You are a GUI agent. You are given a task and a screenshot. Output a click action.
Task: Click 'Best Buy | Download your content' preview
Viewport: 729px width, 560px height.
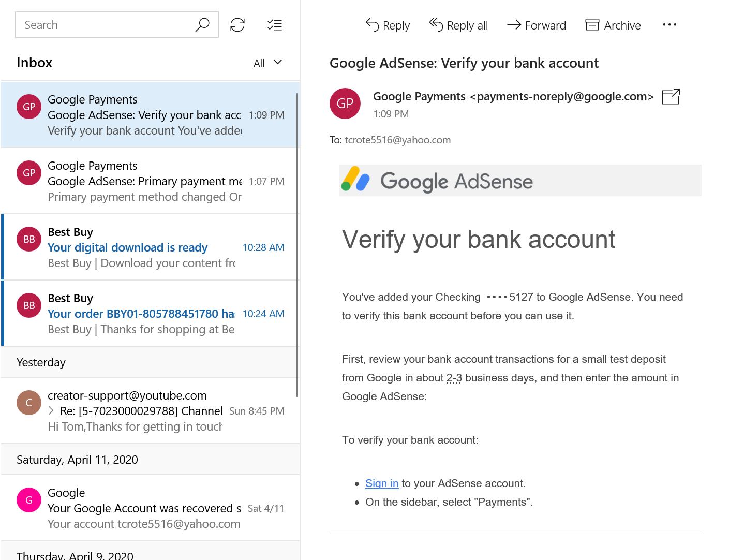[142, 263]
